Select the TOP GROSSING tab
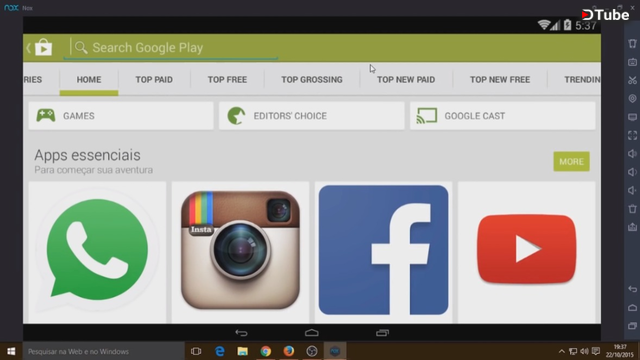 click(312, 80)
